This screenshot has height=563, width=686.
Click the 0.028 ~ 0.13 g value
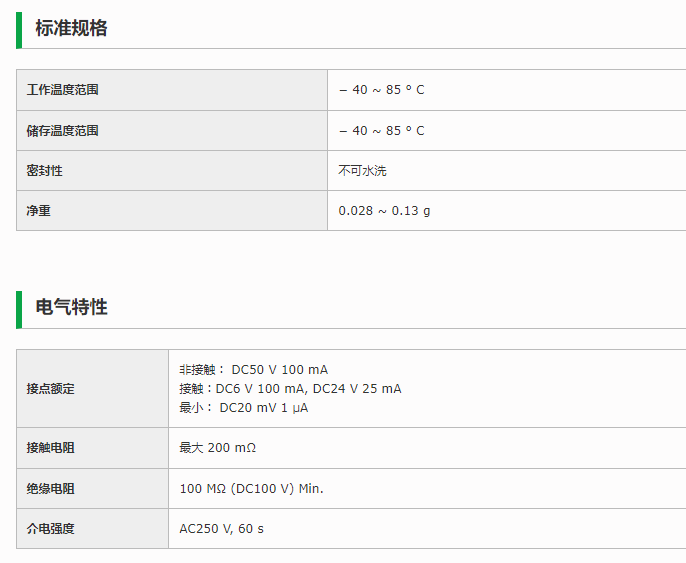pos(384,211)
